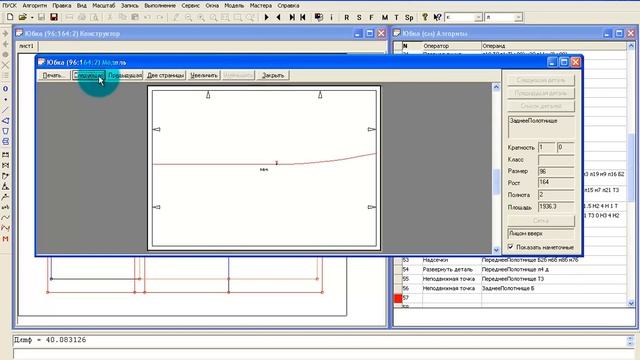Create a new file with toolbar icon

coord(10,17)
